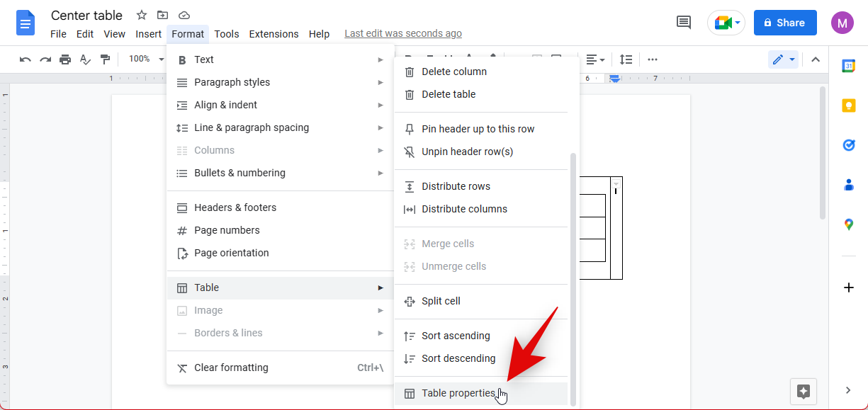Open Google Keep from side panel
The height and width of the screenshot is (410, 868).
848,106
